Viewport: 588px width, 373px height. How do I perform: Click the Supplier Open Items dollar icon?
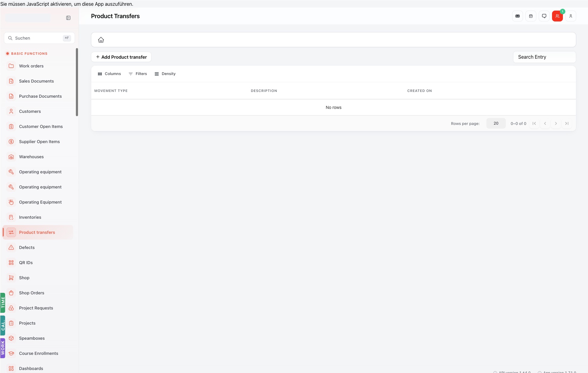[11, 142]
